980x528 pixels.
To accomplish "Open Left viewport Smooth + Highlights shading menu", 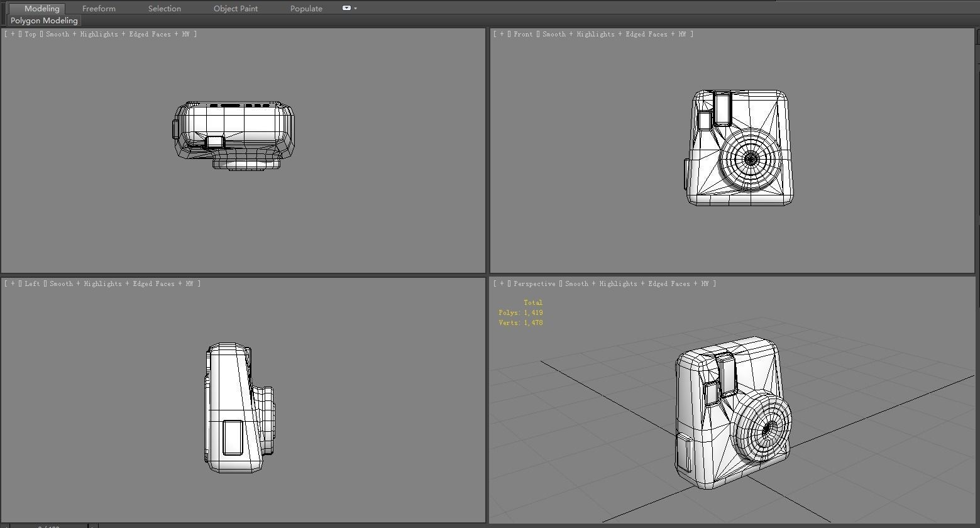I will pos(121,283).
